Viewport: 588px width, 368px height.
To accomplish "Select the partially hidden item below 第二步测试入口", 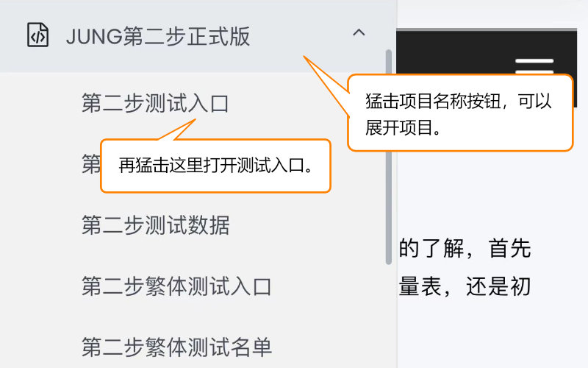I will (91, 164).
